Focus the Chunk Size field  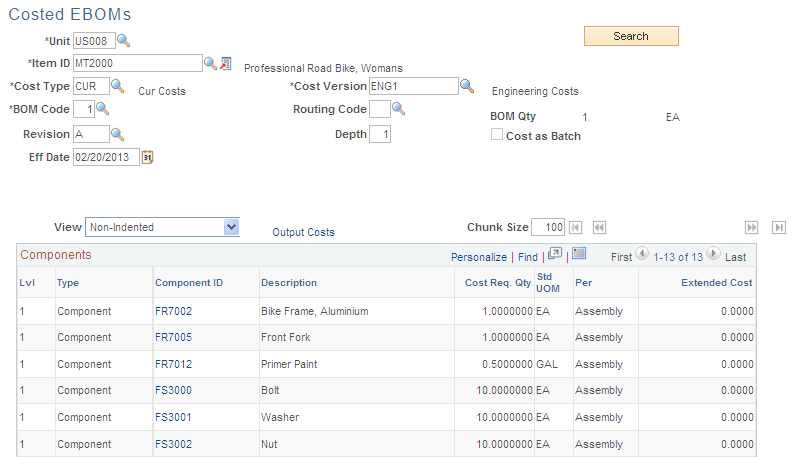(548, 227)
